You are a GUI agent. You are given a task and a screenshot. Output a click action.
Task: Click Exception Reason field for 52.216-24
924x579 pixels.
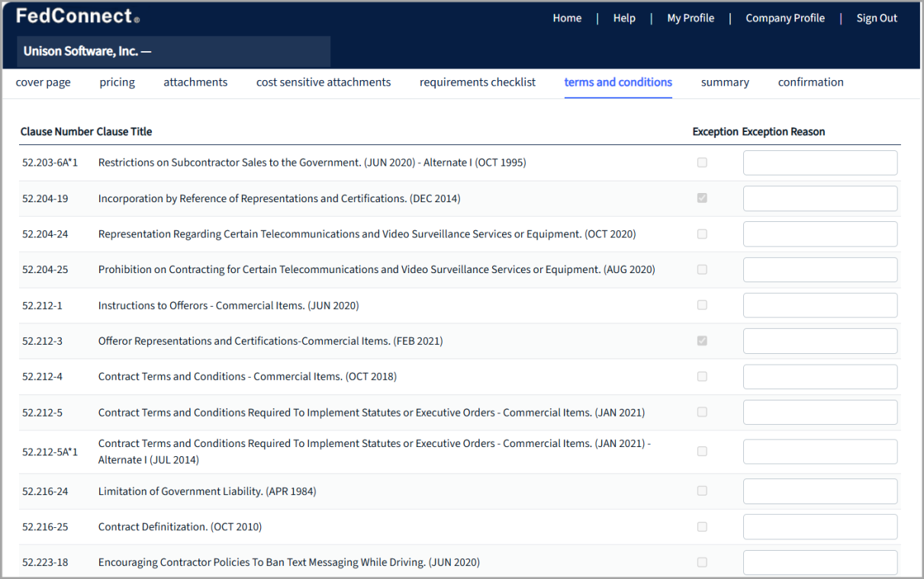pyautogui.click(x=820, y=491)
